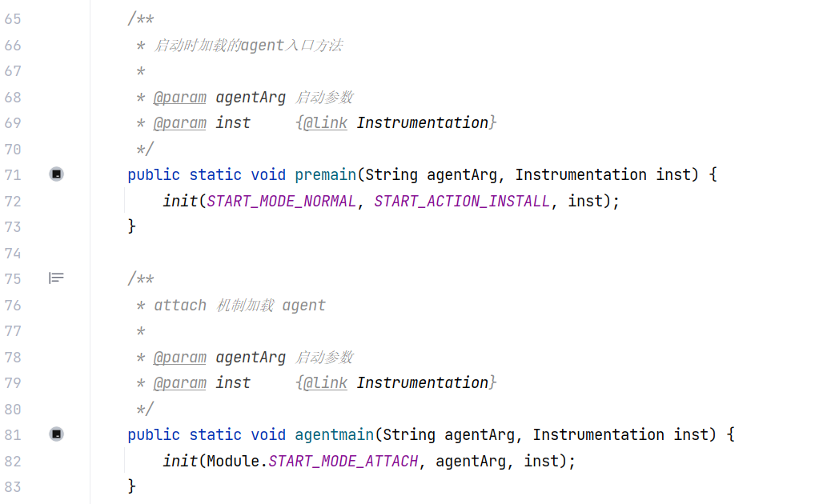Click the @param tag on line 78
The width and height of the screenshot is (815, 504).
click(180, 357)
